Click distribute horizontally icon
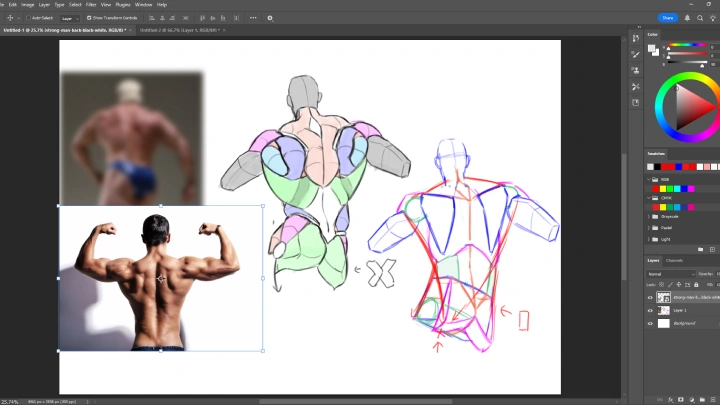Viewport: 720px width, 405px height. coord(186,18)
